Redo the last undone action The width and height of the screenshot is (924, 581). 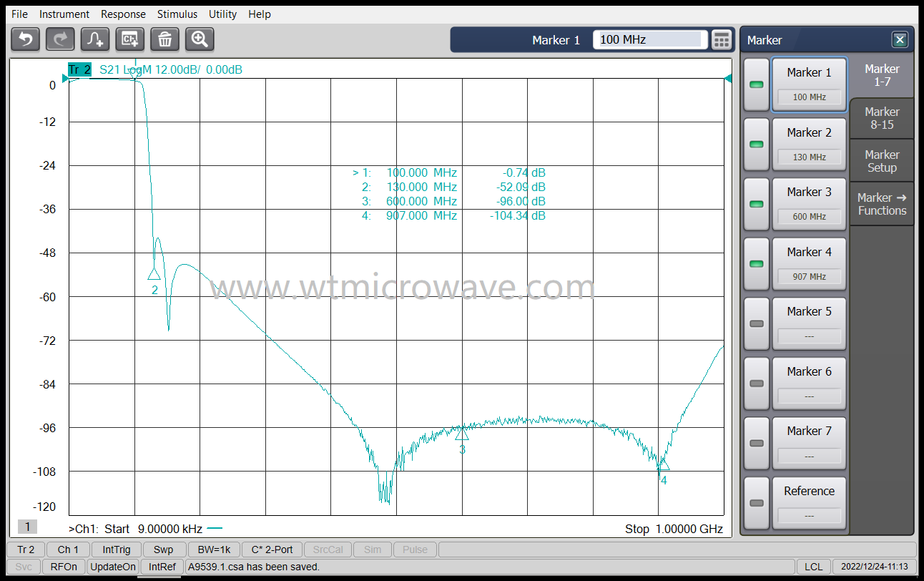[60, 39]
